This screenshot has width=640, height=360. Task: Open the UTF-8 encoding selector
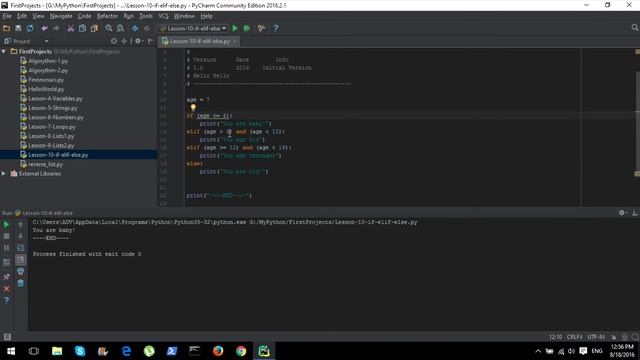click(x=596, y=337)
